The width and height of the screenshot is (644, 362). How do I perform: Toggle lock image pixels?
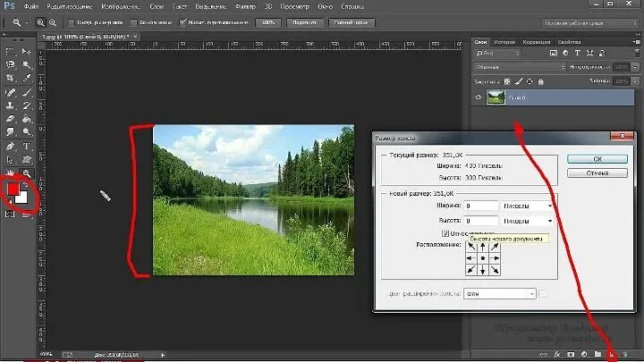(x=519, y=81)
